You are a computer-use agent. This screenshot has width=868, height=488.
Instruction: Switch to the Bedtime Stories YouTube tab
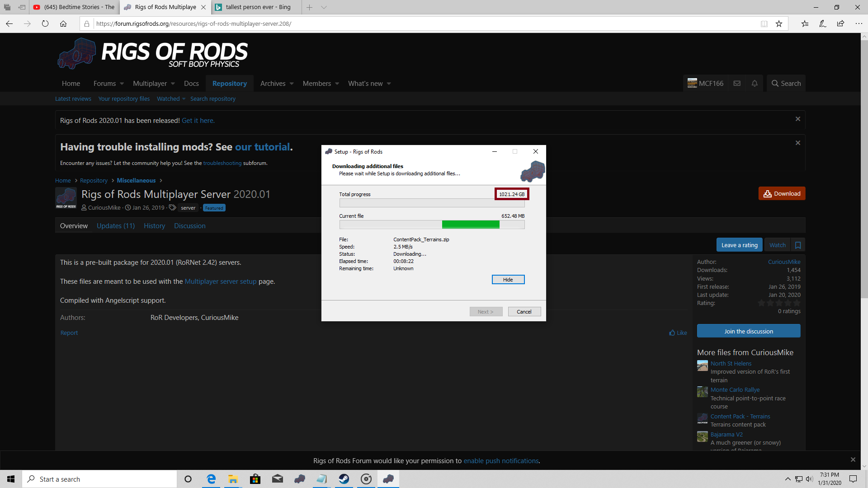[74, 7]
